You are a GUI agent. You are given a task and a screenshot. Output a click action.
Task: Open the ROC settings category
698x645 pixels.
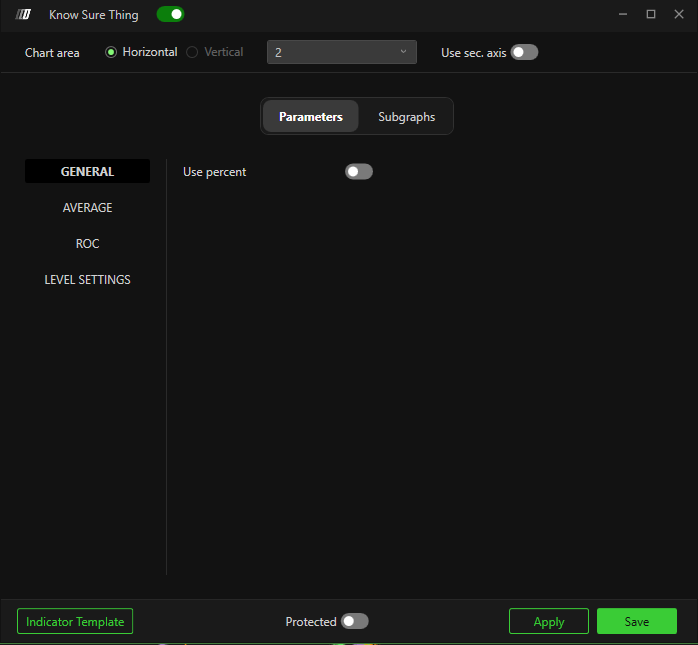(87, 244)
